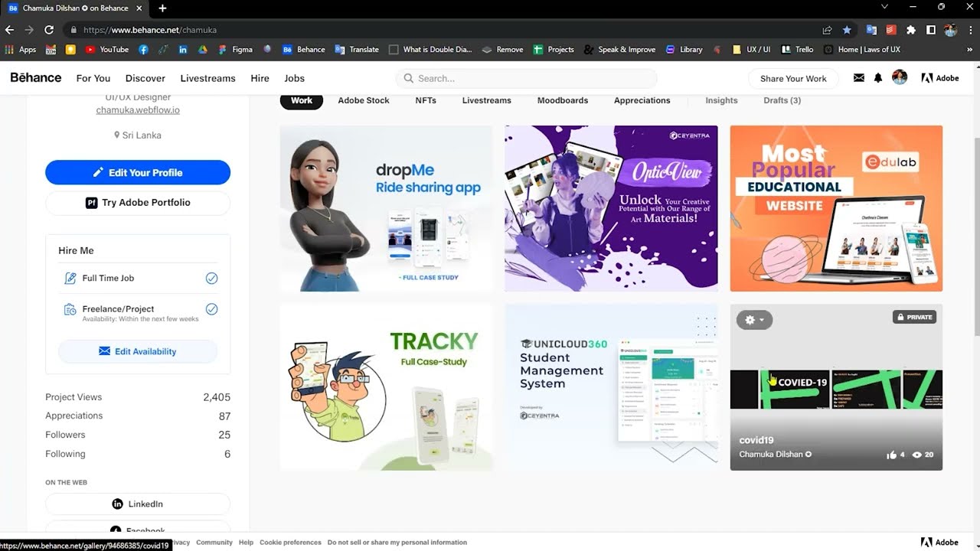Open the gear dropdown on covid19 project
Screen dimensions: 980x551
coord(755,320)
